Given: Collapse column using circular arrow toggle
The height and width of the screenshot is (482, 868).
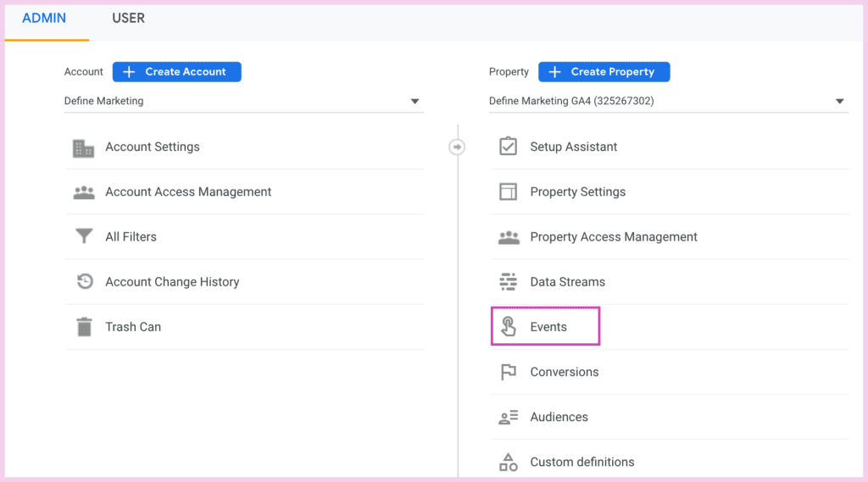Looking at the screenshot, I should point(457,147).
